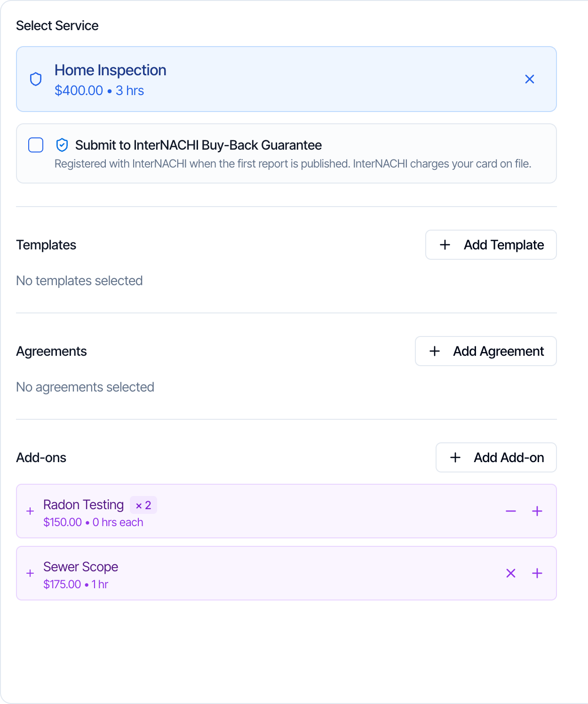The width and height of the screenshot is (588, 704).
Task: Click the No templates selected text
Action: click(79, 280)
